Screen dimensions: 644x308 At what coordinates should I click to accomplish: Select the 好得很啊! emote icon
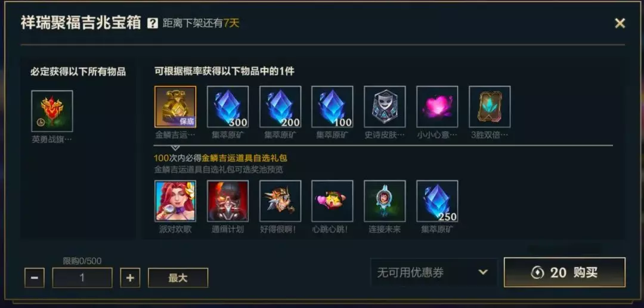280,201
